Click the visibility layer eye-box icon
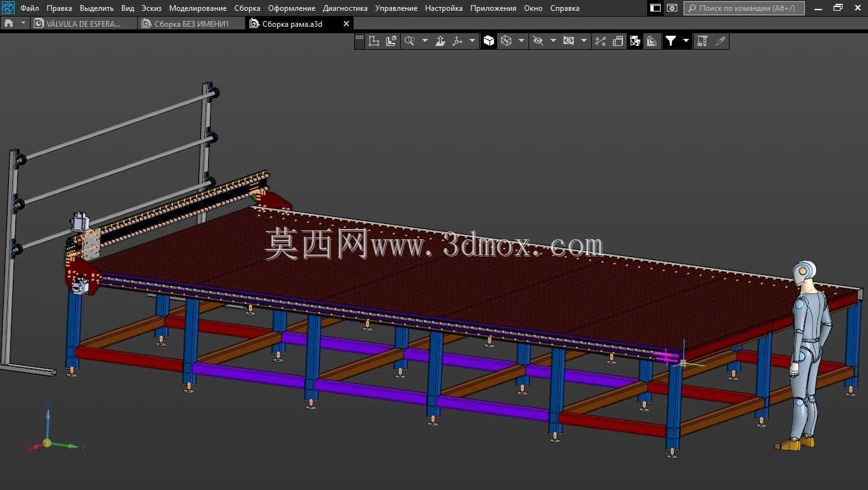 click(x=569, y=41)
